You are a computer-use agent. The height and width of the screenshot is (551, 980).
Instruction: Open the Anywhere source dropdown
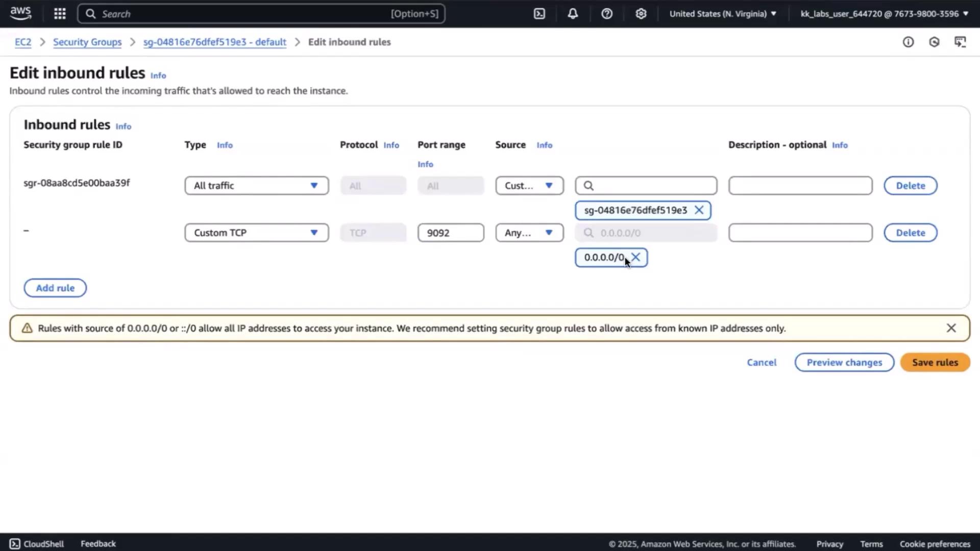[529, 233]
